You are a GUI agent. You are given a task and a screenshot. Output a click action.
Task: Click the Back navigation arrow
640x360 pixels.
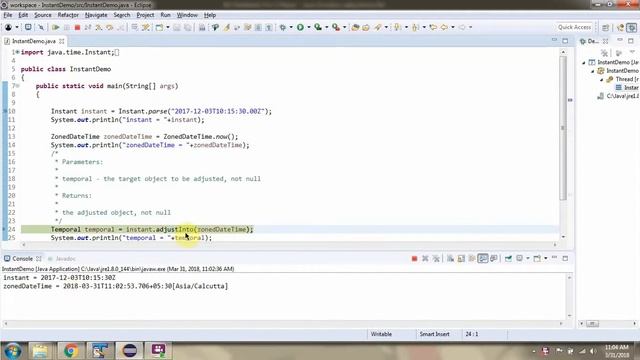[444, 27]
